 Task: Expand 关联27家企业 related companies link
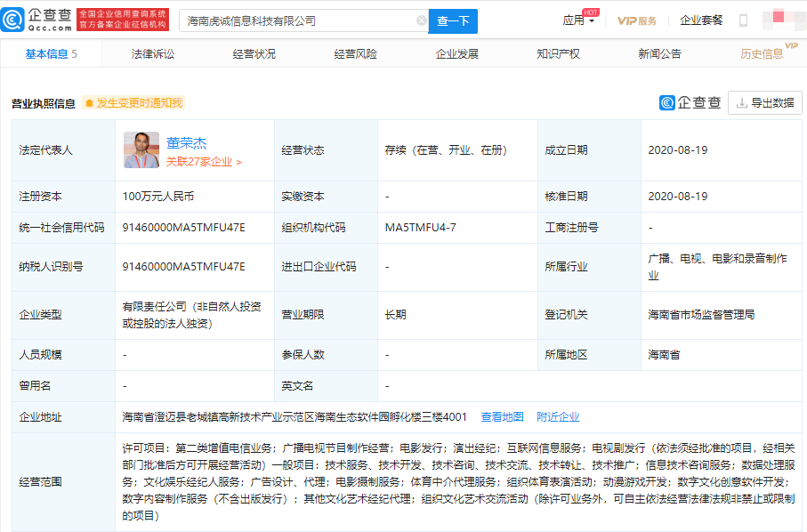tap(204, 162)
